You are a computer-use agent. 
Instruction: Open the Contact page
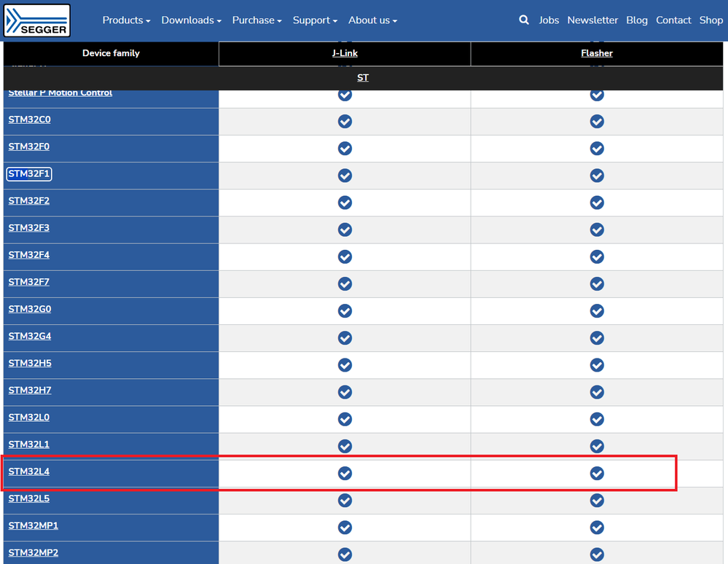(x=673, y=20)
